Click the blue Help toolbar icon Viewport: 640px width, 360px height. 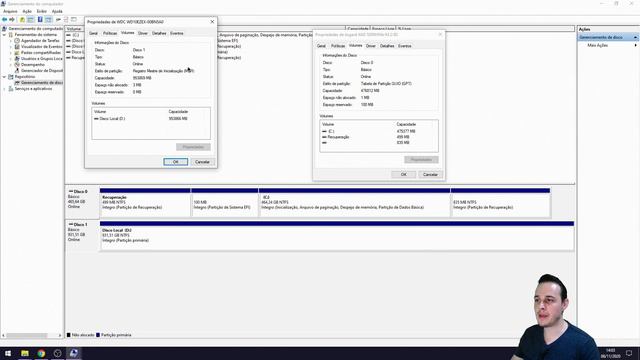pyautogui.click(x=40, y=20)
